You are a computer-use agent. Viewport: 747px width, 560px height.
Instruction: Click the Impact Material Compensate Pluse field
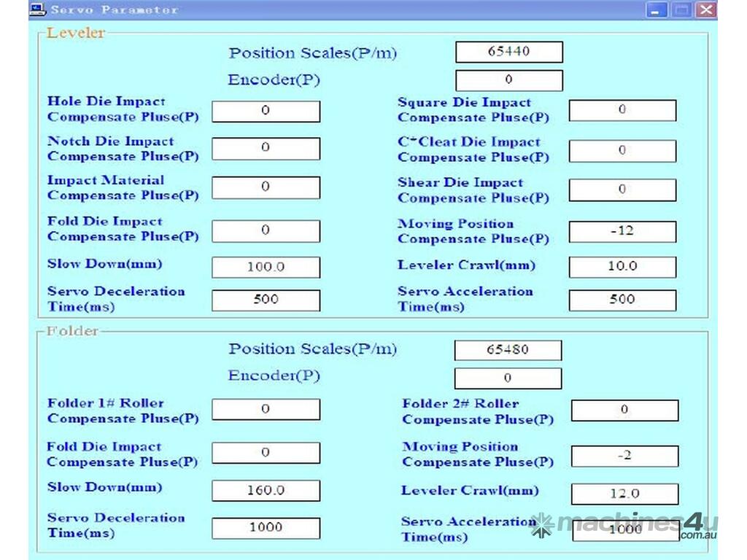266,187
